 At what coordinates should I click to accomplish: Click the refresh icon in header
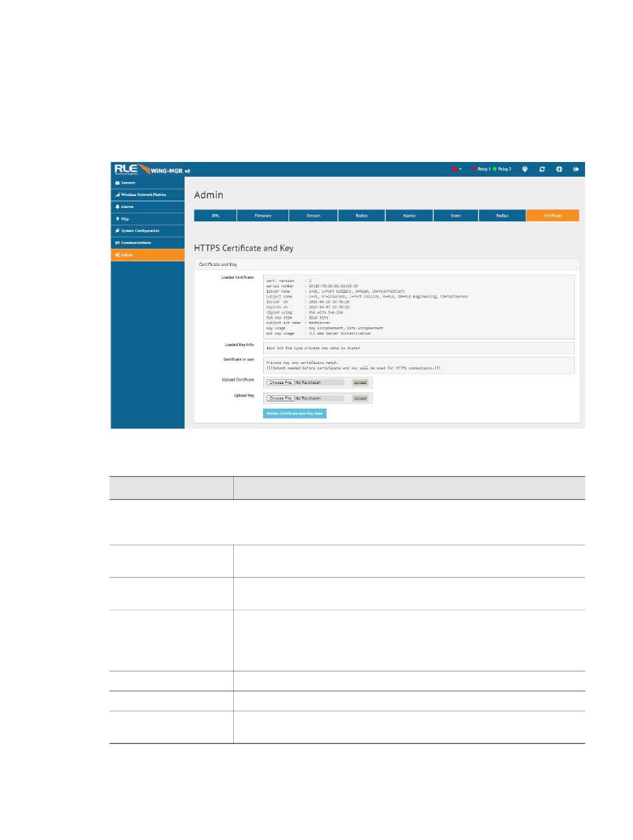tap(542, 169)
